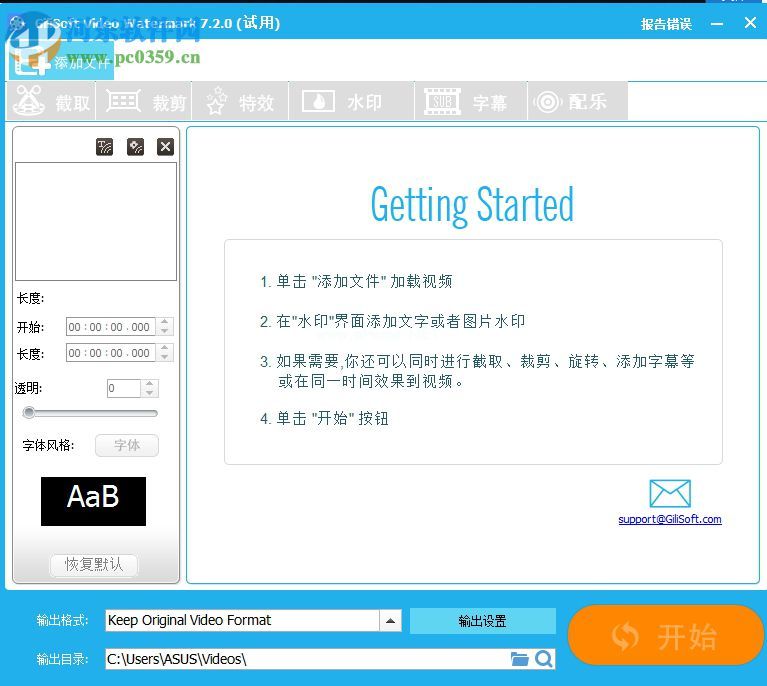Image resolution: width=767 pixels, height=686 pixels.
Task: Click the support email envelope icon
Action: pyautogui.click(x=669, y=494)
